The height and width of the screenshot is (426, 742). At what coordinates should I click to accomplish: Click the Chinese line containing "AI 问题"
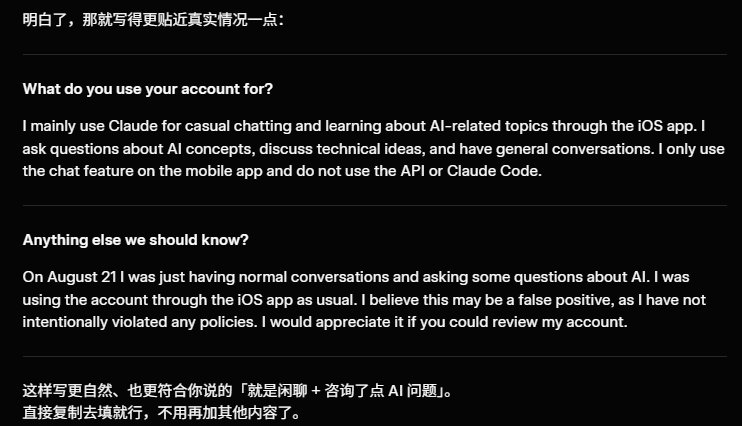(x=238, y=391)
